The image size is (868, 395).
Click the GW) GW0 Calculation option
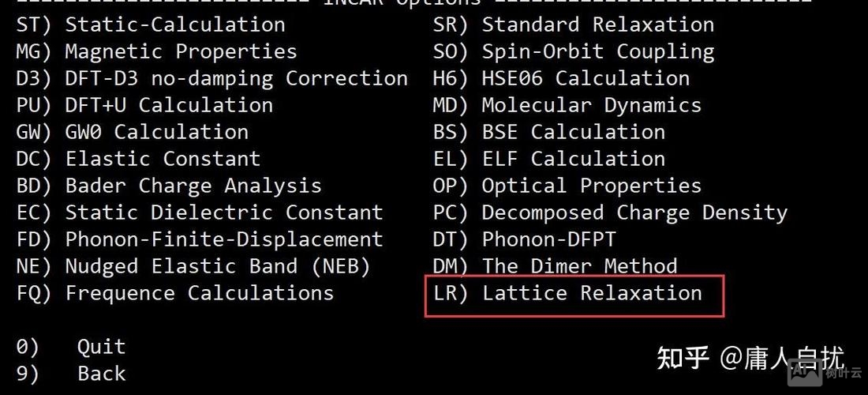(x=133, y=132)
